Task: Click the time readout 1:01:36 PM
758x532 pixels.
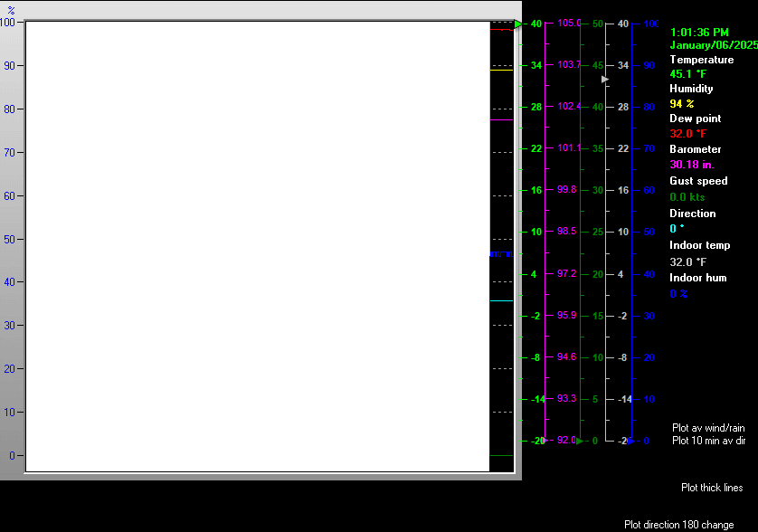Action: click(699, 33)
